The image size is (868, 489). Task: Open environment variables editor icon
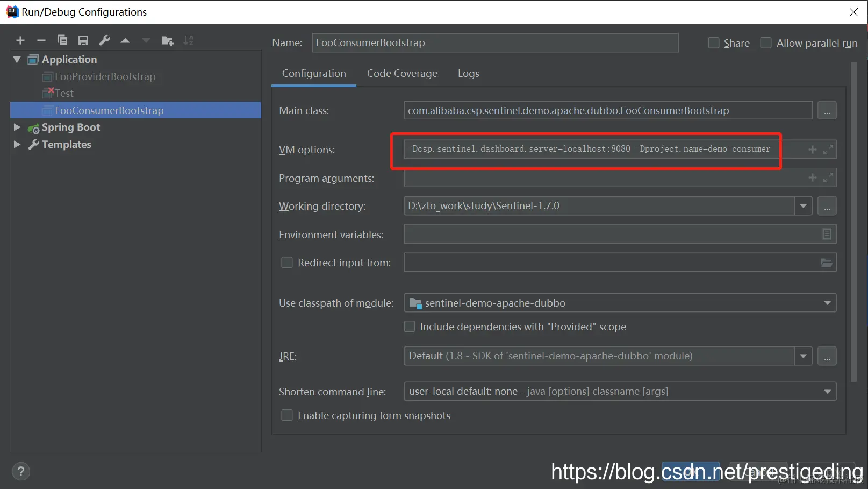[x=827, y=234]
